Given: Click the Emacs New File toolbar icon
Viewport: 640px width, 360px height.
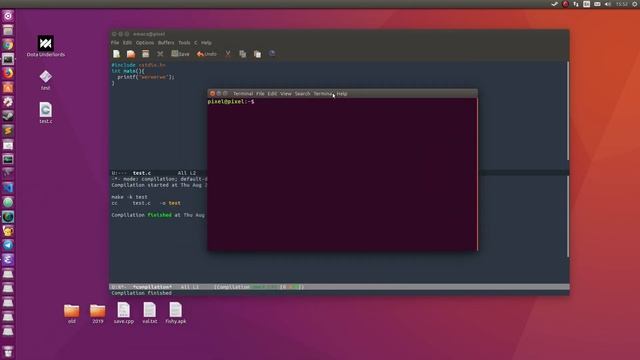Looking at the screenshot, I should click(x=116, y=54).
